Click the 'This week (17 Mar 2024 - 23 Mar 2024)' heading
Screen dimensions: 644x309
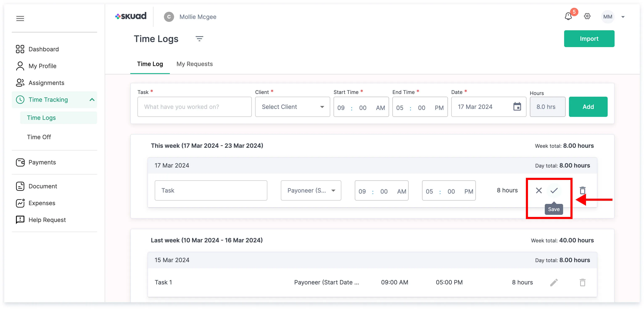click(x=207, y=146)
